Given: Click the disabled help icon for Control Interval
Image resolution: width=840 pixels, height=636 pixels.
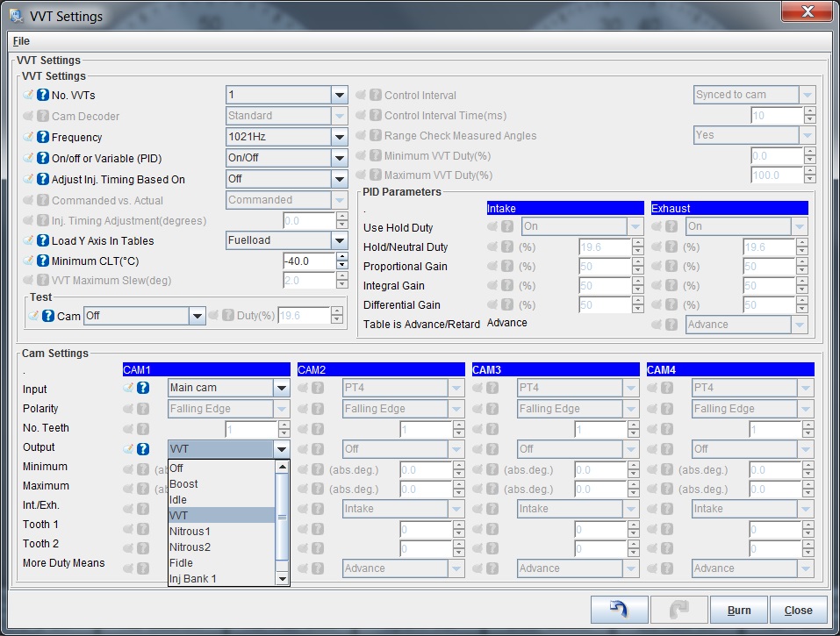Looking at the screenshot, I should click(x=376, y=96).
